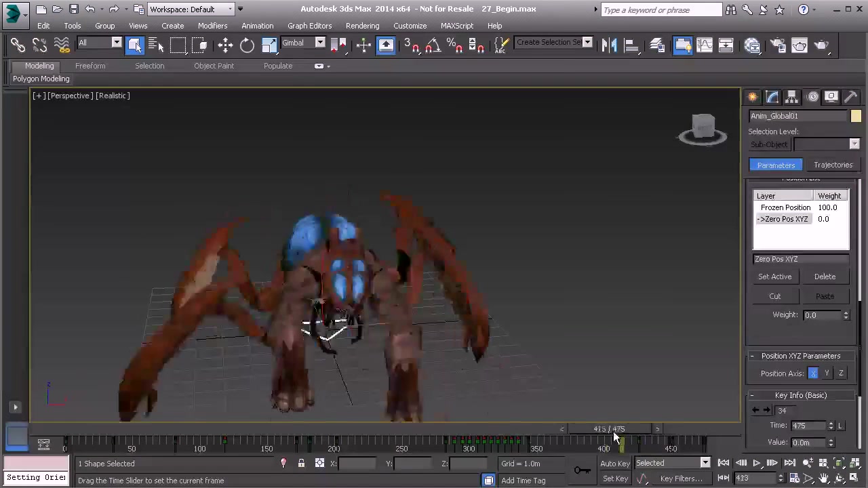The width and height of the screenshot is (868, 488).
Task: Open the Animation menu
Action: click(x=257, y=25)
